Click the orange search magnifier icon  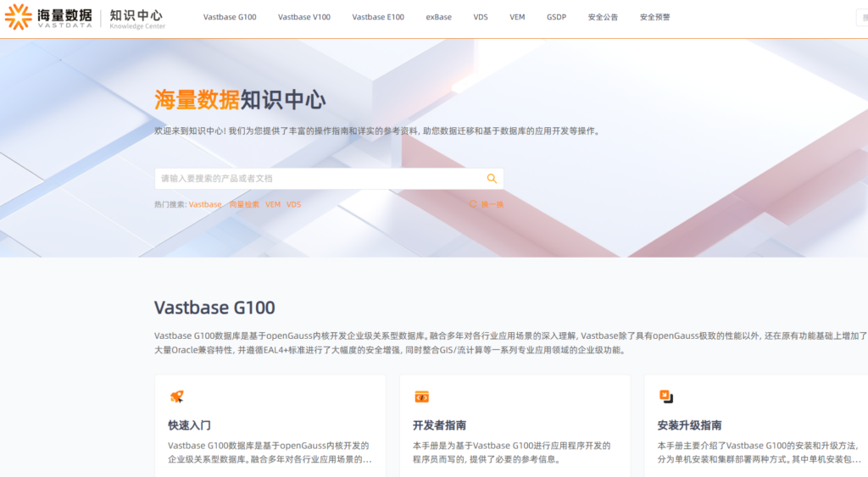coord(492,178)
